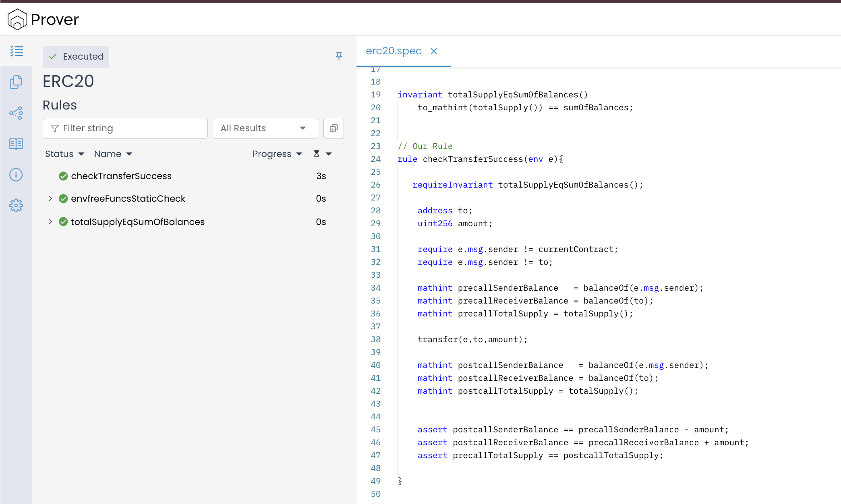Open the book documentation sidebar icon
Screen dimensions: 841x504
(16, 144)
